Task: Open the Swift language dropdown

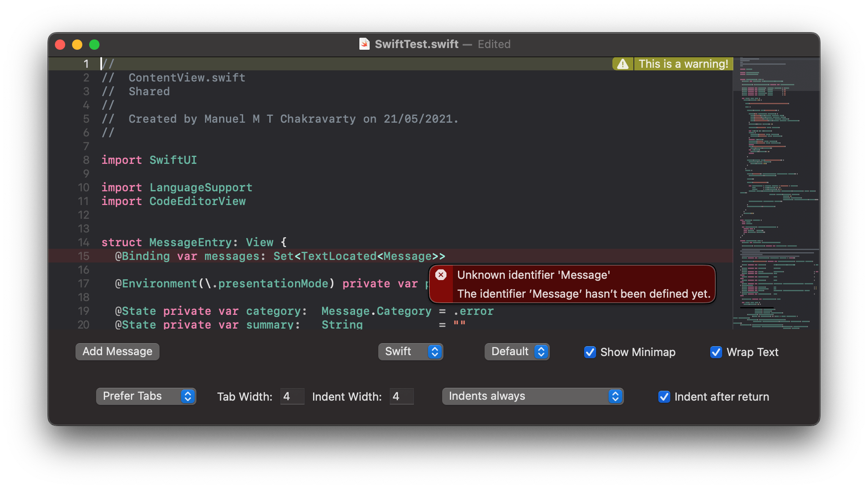Action: point(410,352)
